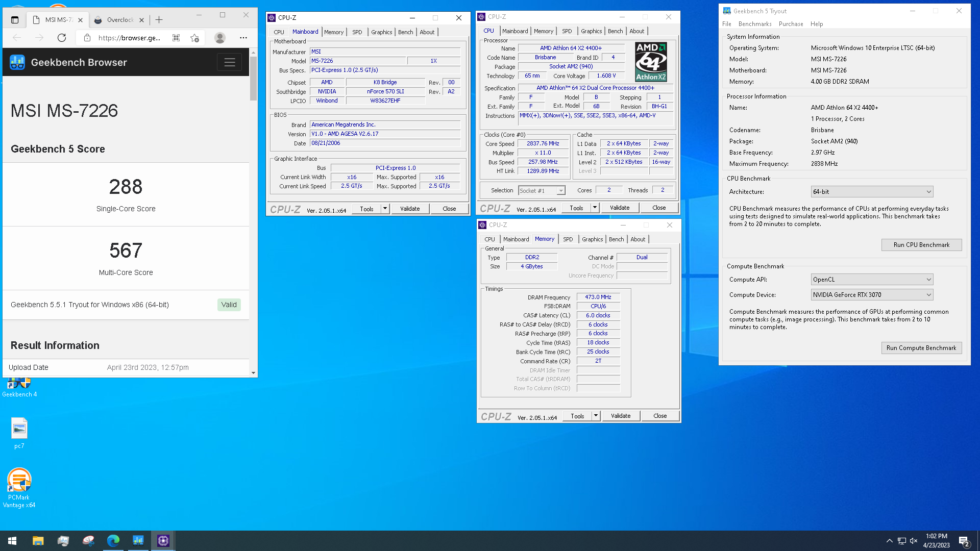Image resolution: width=980 pixels, height=551 pixels.
Task: Select SPD tab in CPU-Z CPU window
Action: [567, 31]
